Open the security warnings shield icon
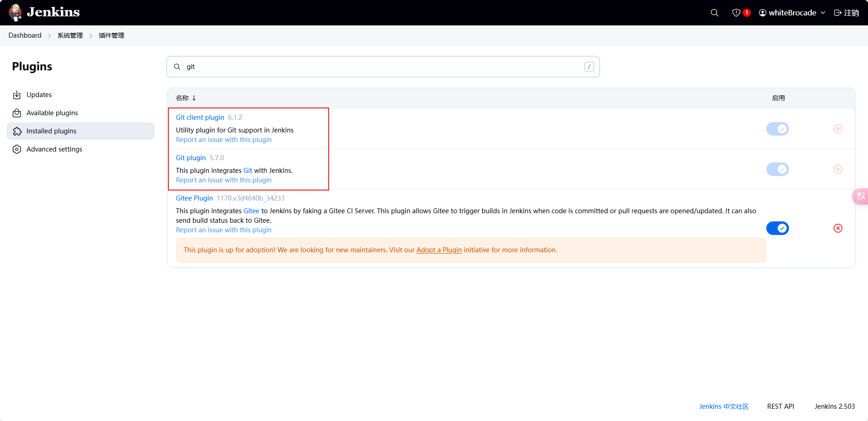868x421 pixels. tap(736, 13)
